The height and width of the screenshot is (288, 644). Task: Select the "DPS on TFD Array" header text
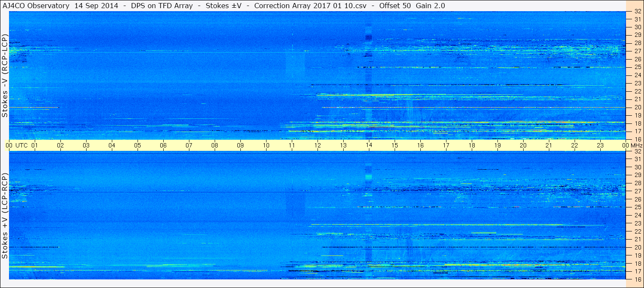162,6
